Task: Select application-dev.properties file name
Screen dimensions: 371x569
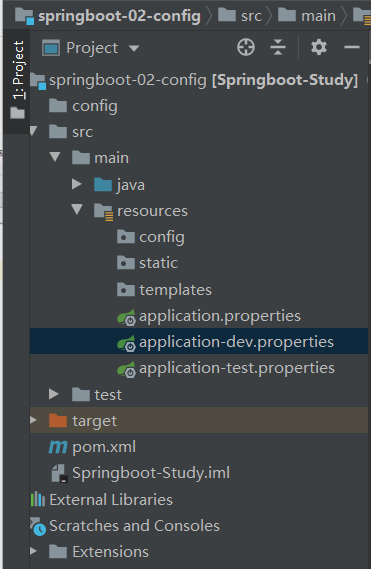Action: tap(236, 342)
